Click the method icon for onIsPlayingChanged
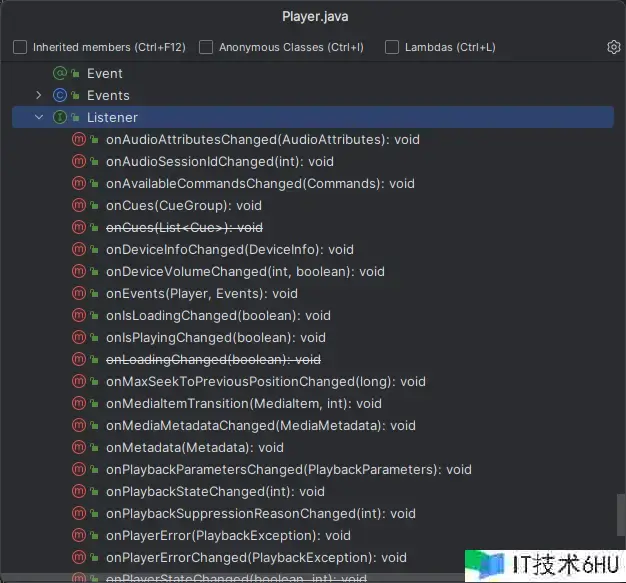The width and height of the screenshot is (626, 583). click(x=79, y=337)
